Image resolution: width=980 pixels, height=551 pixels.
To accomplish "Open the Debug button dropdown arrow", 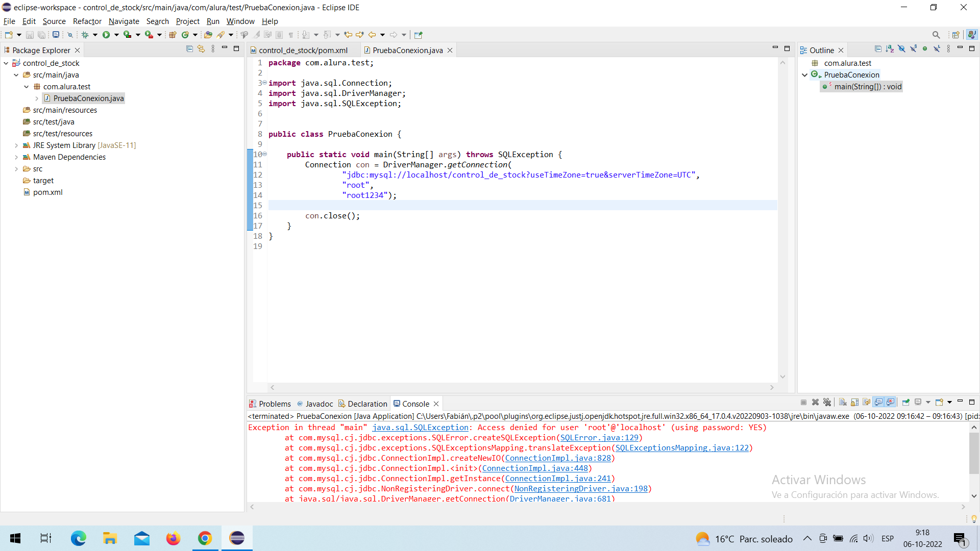I will [x=95, y=35].
